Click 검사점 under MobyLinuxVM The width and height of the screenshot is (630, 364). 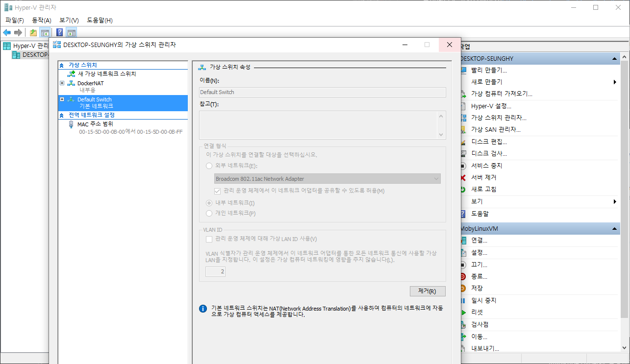click(480, 324)
